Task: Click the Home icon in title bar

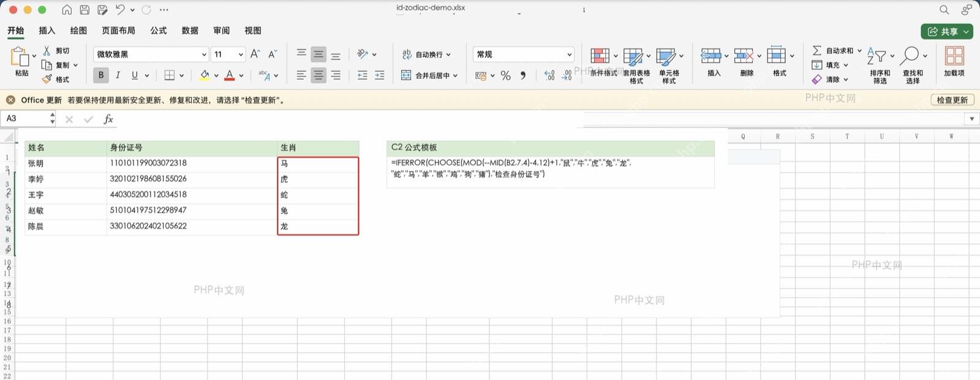Action: [x=67, y=10]
